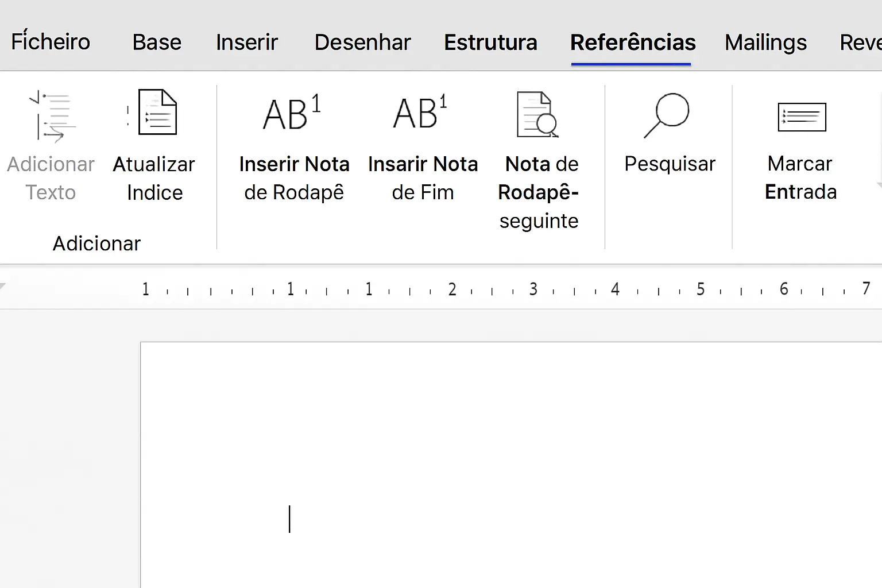This screenshot has height=588, width=882.
Task: Switch to the Inserir tab
Action: click(247, 42)
